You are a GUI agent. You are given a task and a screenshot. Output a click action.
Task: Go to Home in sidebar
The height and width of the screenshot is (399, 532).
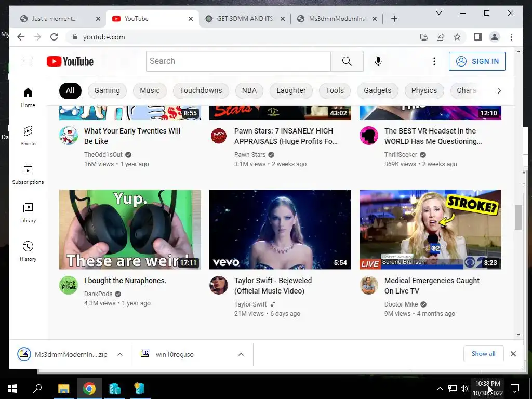[x=28, y=98]
